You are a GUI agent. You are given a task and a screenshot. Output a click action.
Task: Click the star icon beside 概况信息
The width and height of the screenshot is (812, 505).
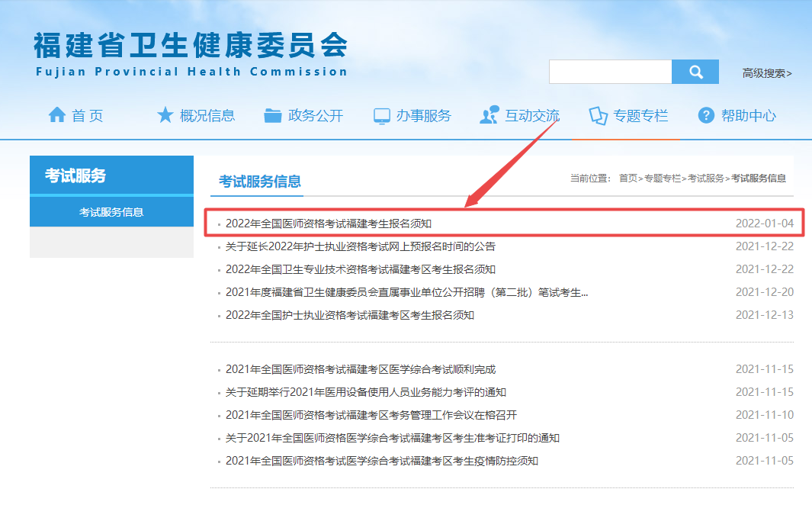point(165,115)
